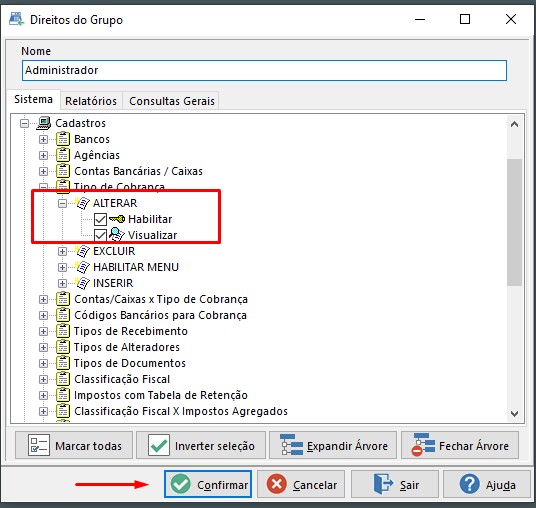
Task: Expand Classificação Fiscal X Impostos Agregados node
Action: coord(43,411)
